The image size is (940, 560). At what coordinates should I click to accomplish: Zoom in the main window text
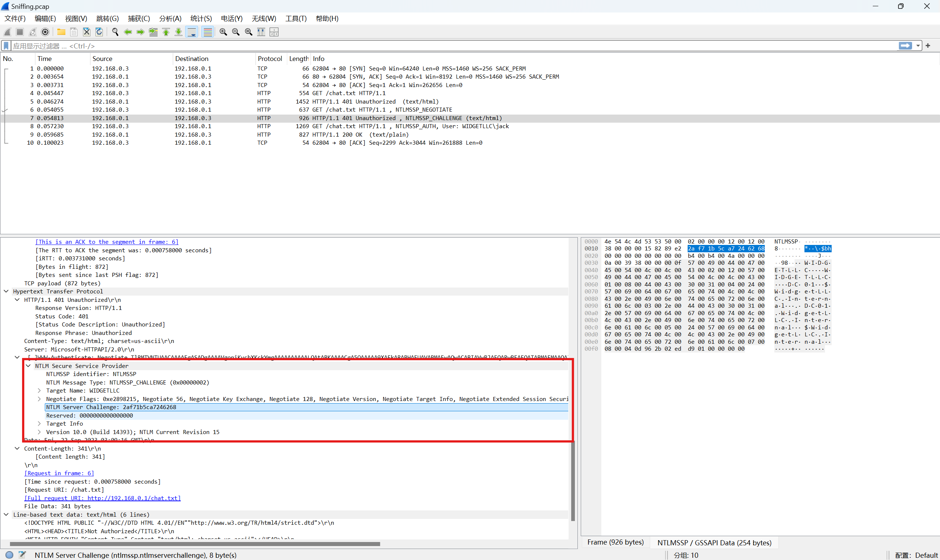[x=223, y=32]
